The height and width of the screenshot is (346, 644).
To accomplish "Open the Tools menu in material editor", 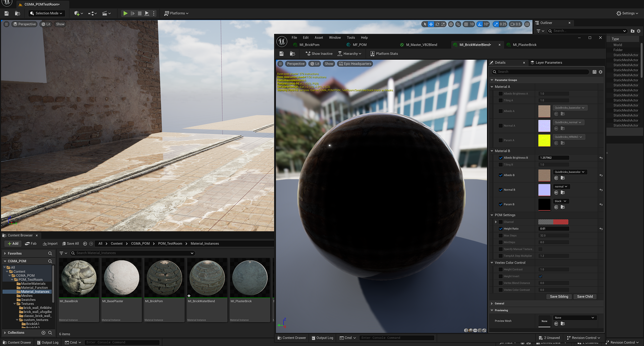I will click(351, 38).
